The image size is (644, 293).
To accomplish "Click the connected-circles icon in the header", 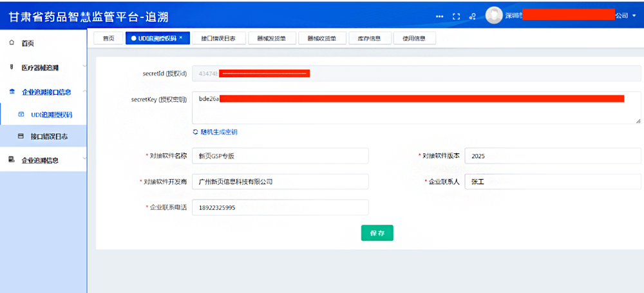I will coord(473,16).
